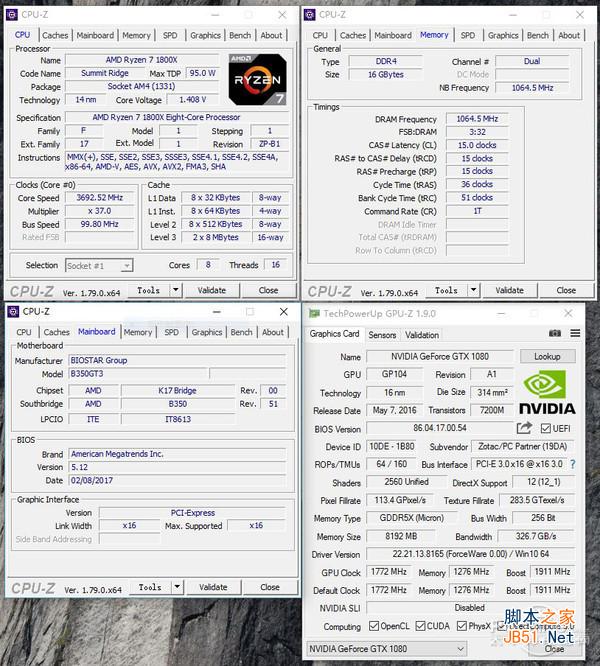Click the Lookup button in GPU-Z
600x666 pixels.
(x=547, y=356)
